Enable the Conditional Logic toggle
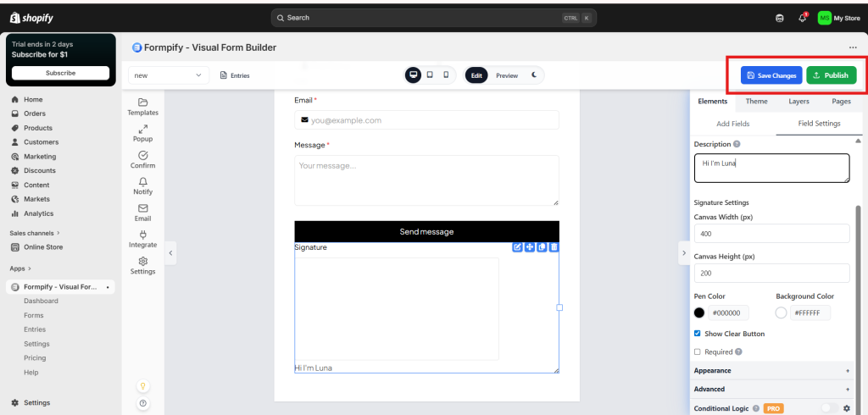This screenshot has width=868, height=415. pos(828,408)
